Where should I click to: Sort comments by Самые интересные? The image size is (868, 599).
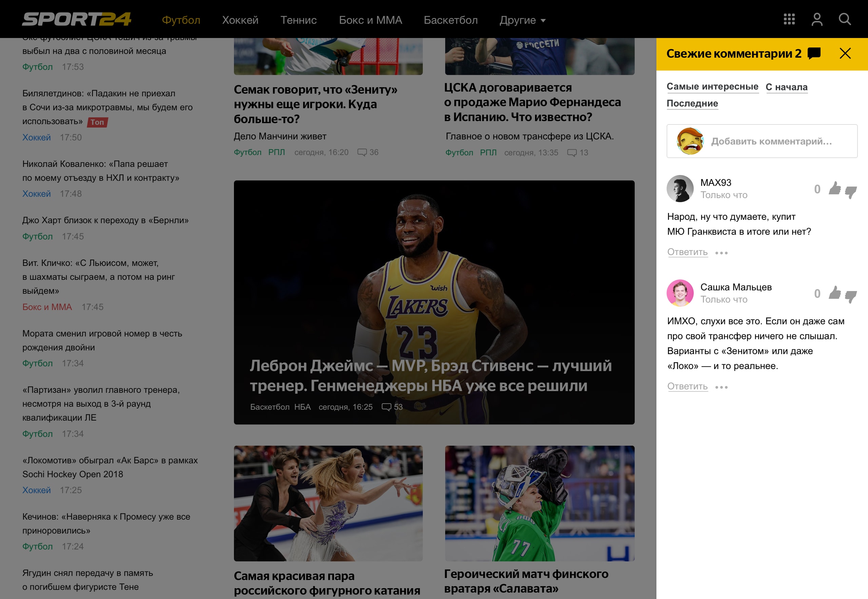(712, 86)
